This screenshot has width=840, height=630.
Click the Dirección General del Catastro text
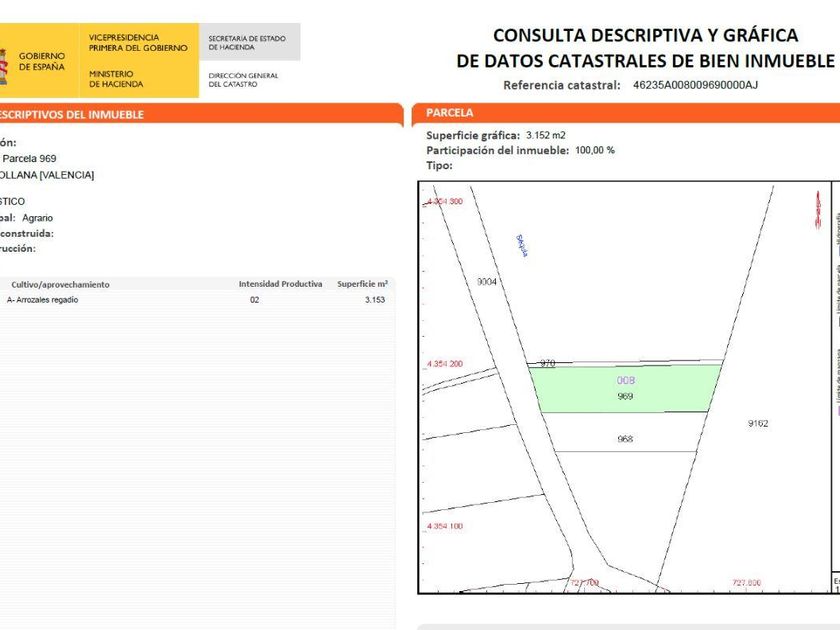243,80
